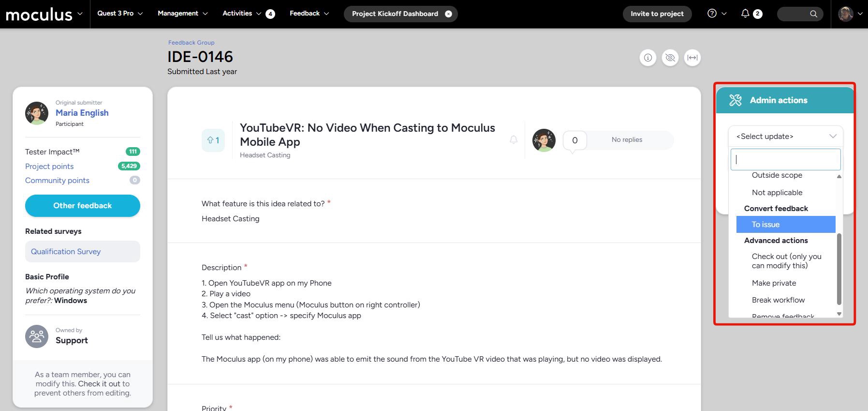Toggle the notification bell beside feedback title
This screenshot has width=868, height=411.
tap(514, 140)
